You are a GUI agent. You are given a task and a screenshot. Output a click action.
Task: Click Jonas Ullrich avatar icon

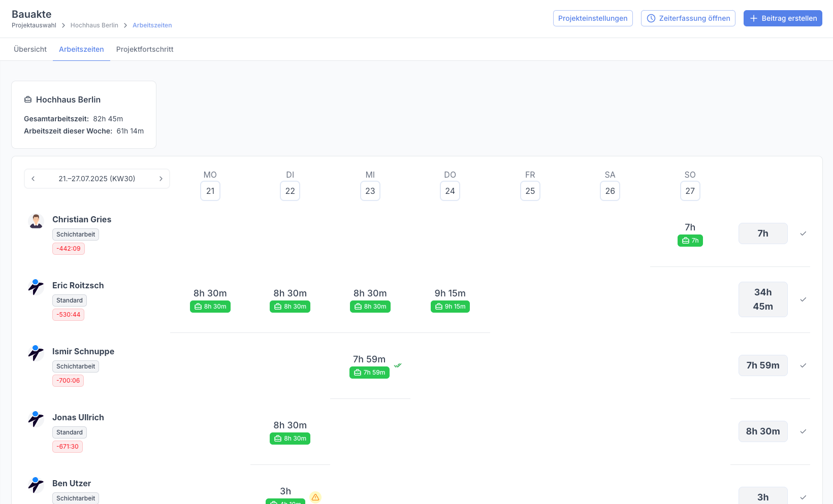coord(36,419)
